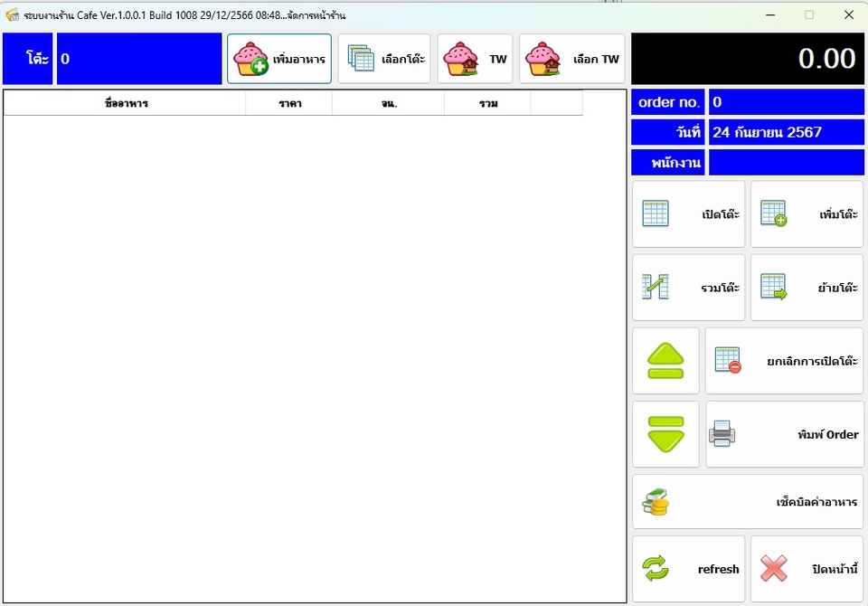Close this page via the red X icon
868x606 pixels.
pos(774,569)
